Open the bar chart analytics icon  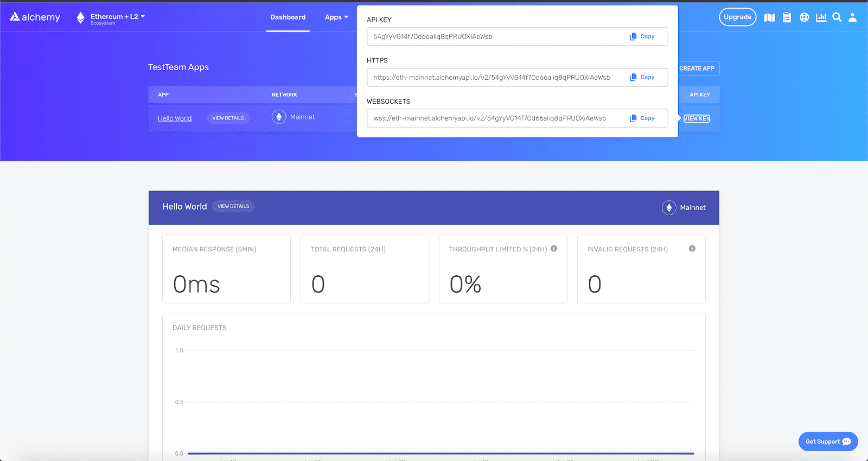821,17
